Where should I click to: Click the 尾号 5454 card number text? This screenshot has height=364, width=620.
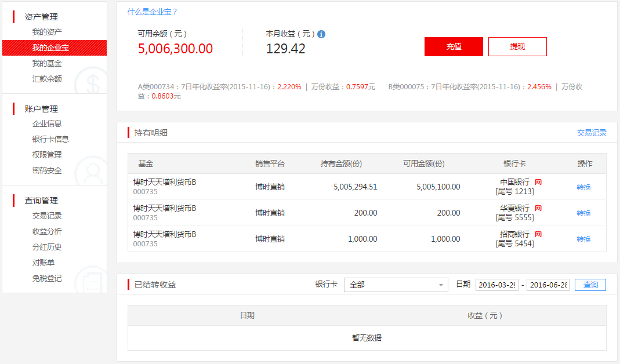514,244
